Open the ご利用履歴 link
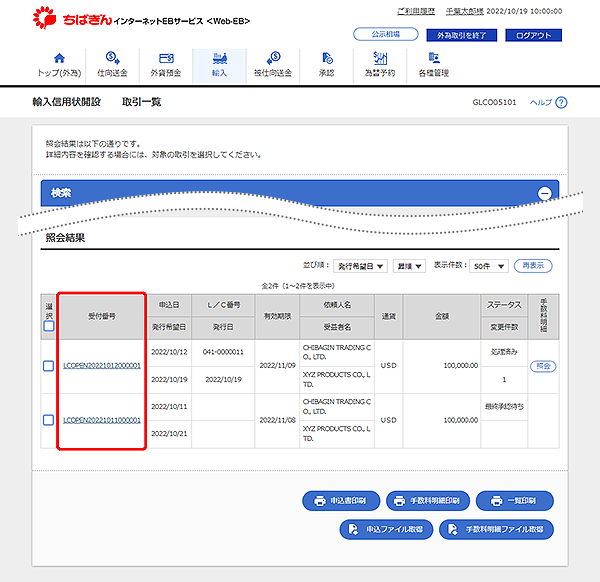The width and height of the screenshot is (600, 582). tap(416, 11)
